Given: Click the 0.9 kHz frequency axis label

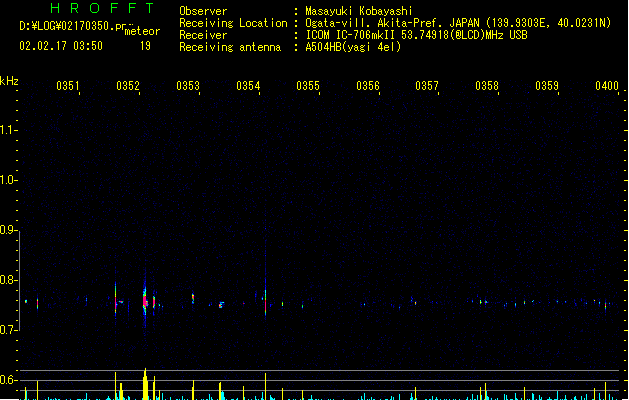Looking at the screenshot, I should pyautogui.click(x=7, y=230).
